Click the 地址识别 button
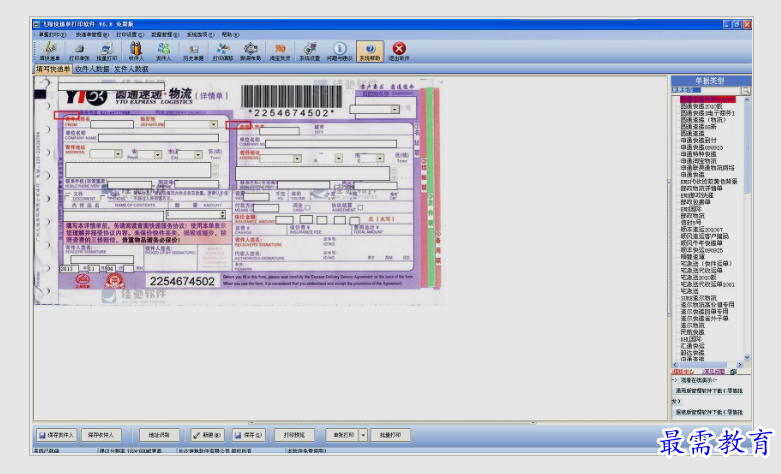 pyautogui.click(x=159, y=435)
